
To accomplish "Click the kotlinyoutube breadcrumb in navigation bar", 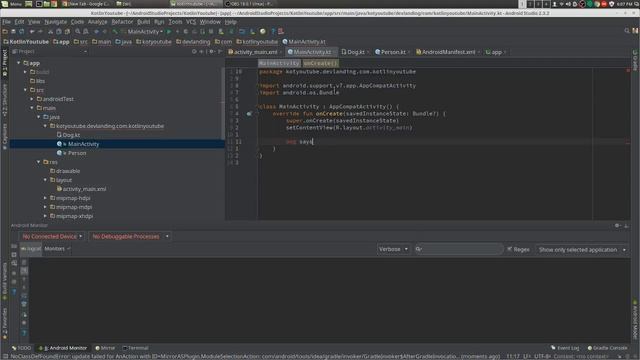I will point(257,42).
